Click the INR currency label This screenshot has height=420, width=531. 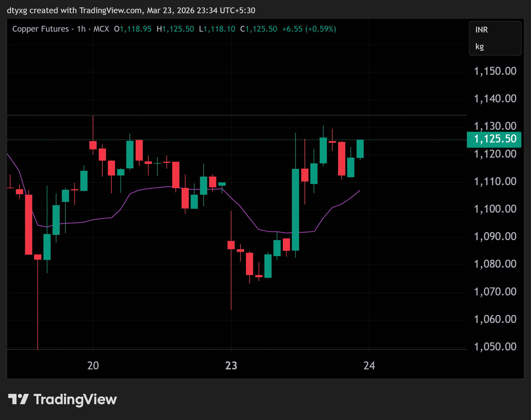[x=481, y=30]
